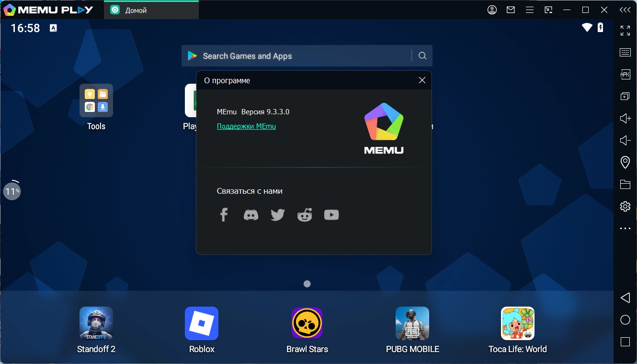Open the hamburger main menu
The height and width of the screenshot is (364, 637).
point(530,10)
